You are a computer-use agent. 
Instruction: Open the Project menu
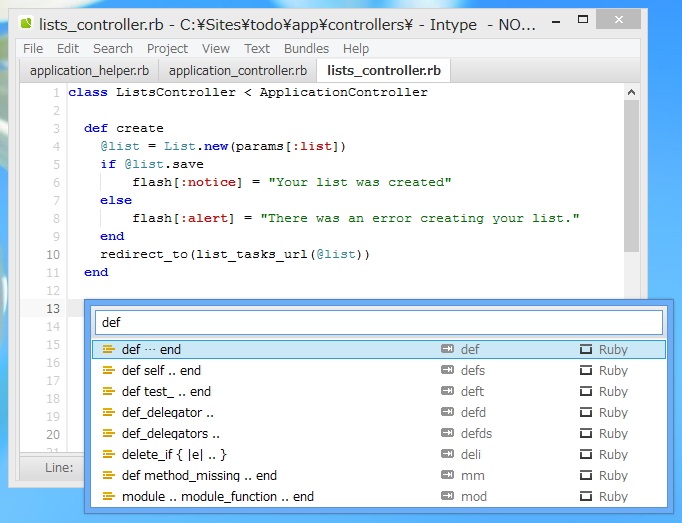coord(167,48)
